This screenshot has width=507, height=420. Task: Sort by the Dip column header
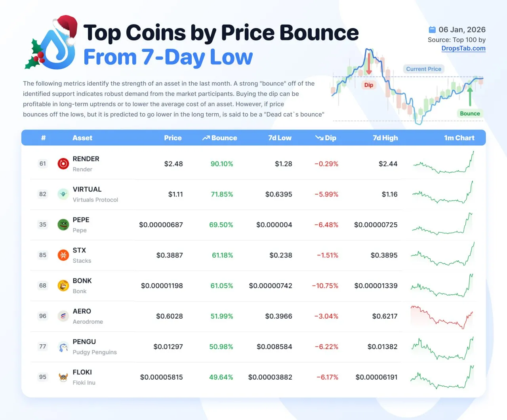[x=326, y=138]
